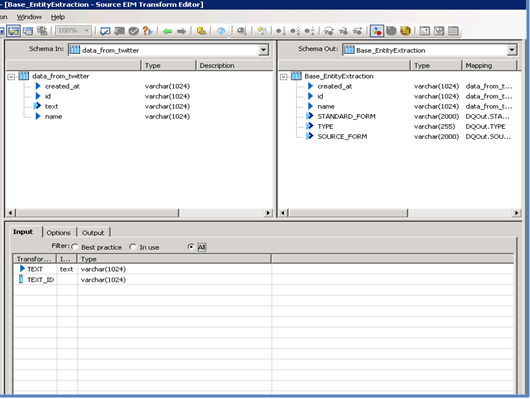Switch to the Input tab
Image resolution: width=530 pixels, height=399 pixels.
pyautogui.click(x=23, y=232)
